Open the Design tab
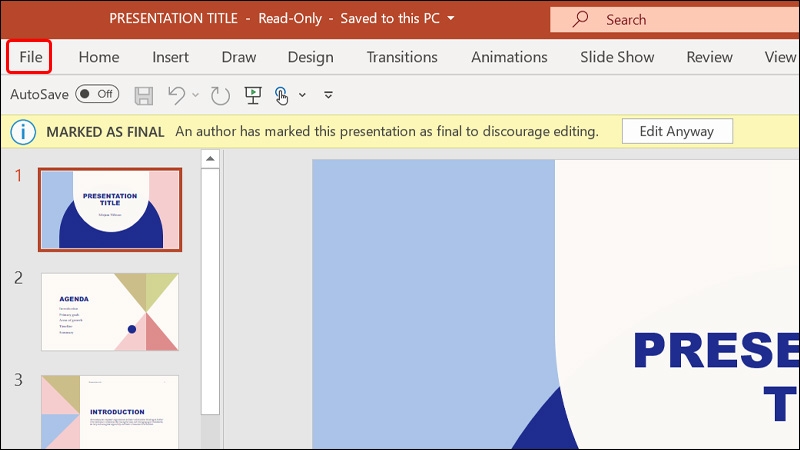The image size is (800, 450). click(x=311, y=57)
